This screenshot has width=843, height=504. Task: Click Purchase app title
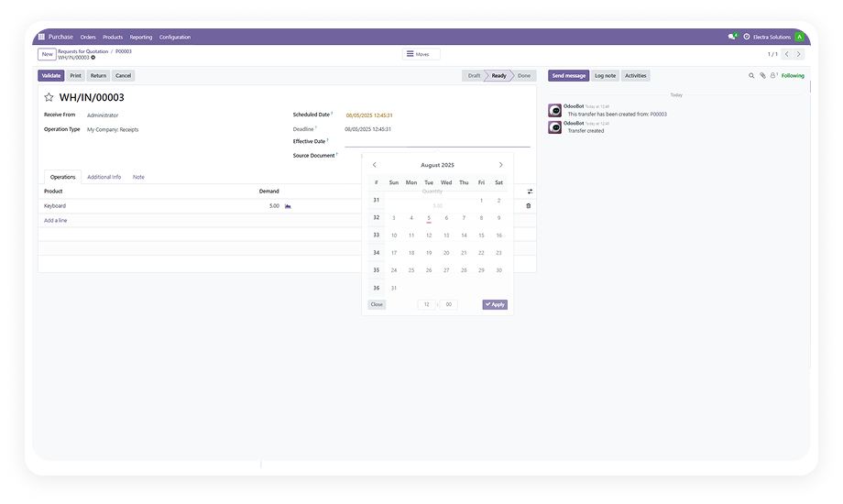[60, 37]
